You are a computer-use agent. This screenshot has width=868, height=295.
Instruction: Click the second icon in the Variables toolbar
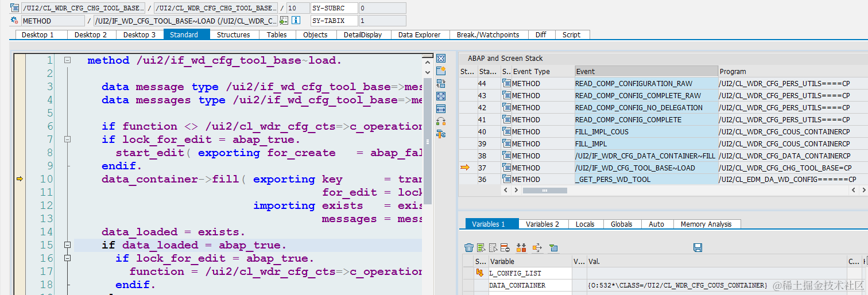pos(481,248)
